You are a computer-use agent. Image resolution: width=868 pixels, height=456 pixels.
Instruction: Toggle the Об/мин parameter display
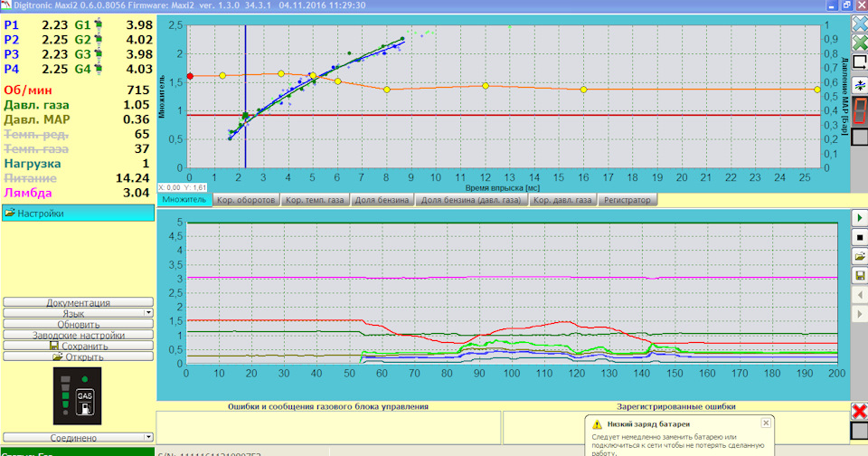(28, 90)
